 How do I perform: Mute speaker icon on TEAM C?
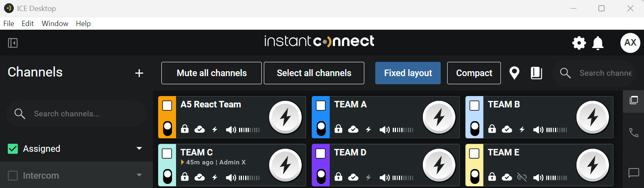click(231, 177)
